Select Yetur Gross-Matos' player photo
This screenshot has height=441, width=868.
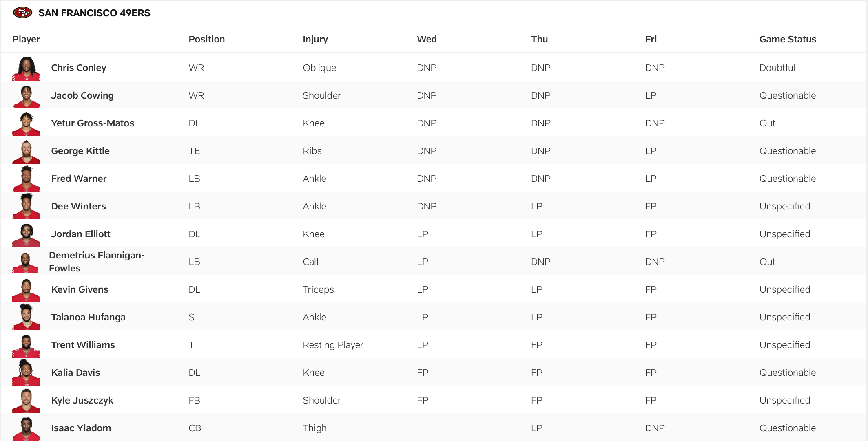pos(26,123)
